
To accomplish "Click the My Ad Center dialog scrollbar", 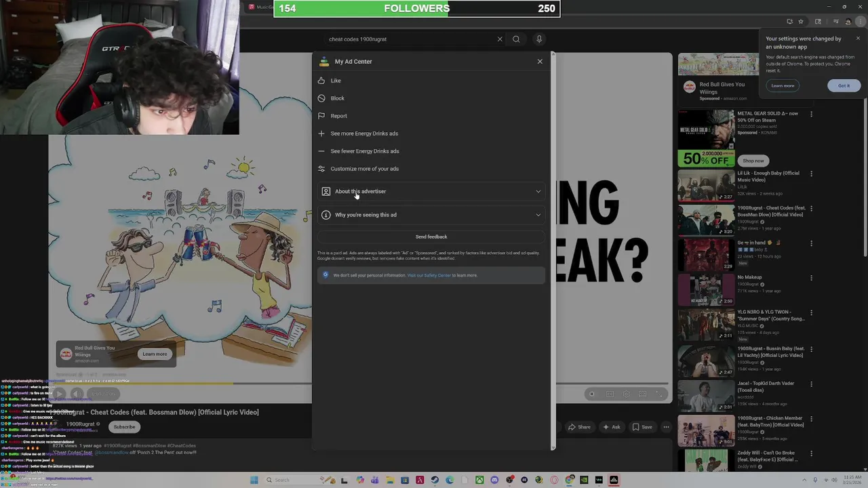I will tap(553, 251).
